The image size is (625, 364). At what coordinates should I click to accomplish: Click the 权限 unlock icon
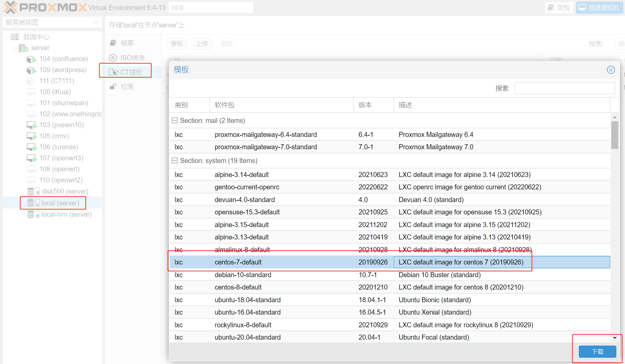[x=113, y=87]
